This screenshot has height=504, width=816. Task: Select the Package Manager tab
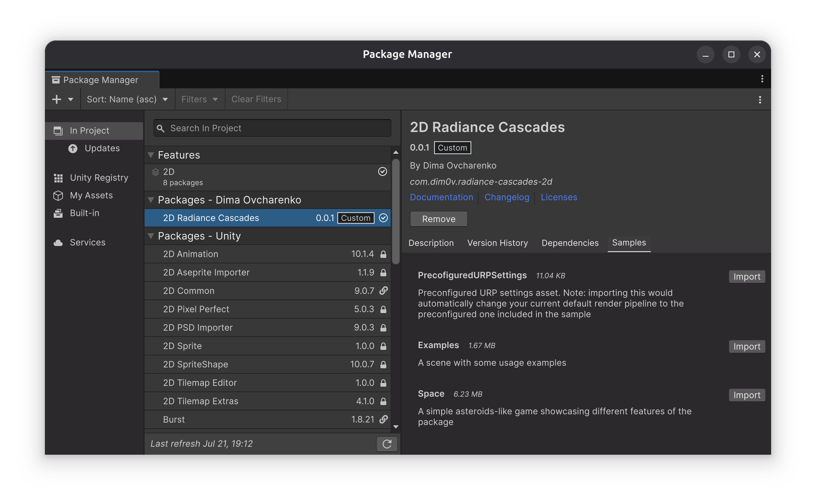click(x=102, y=80)
